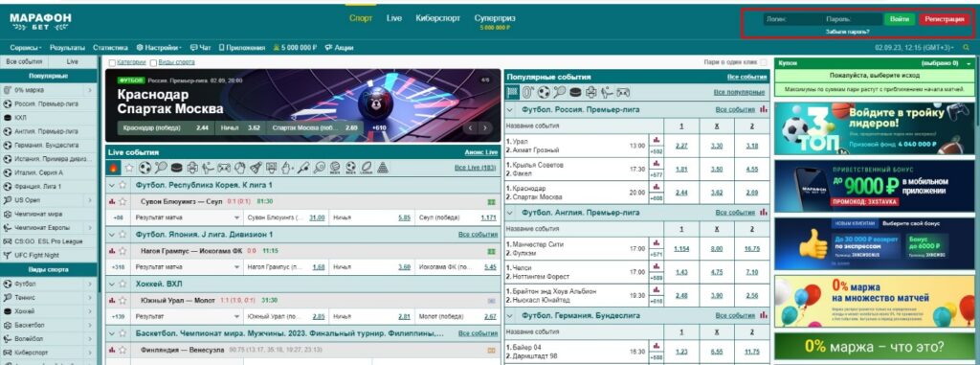Open Акции promotions megaphone link
980x365 pixels.
(x=340, y=47)
